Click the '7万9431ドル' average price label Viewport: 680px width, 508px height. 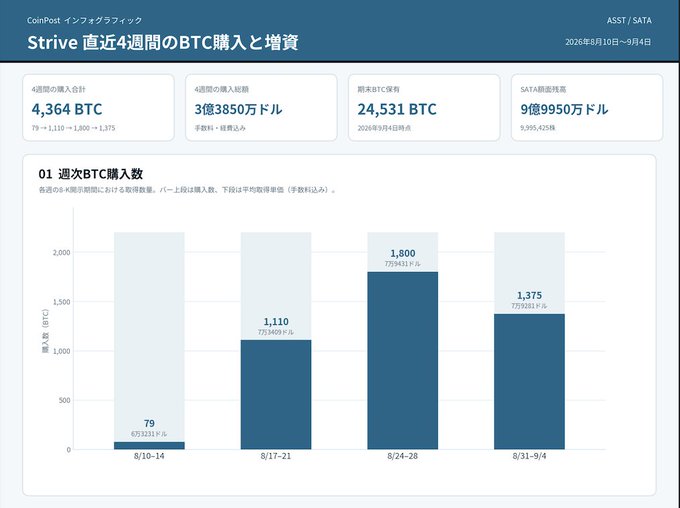point(402,264)
